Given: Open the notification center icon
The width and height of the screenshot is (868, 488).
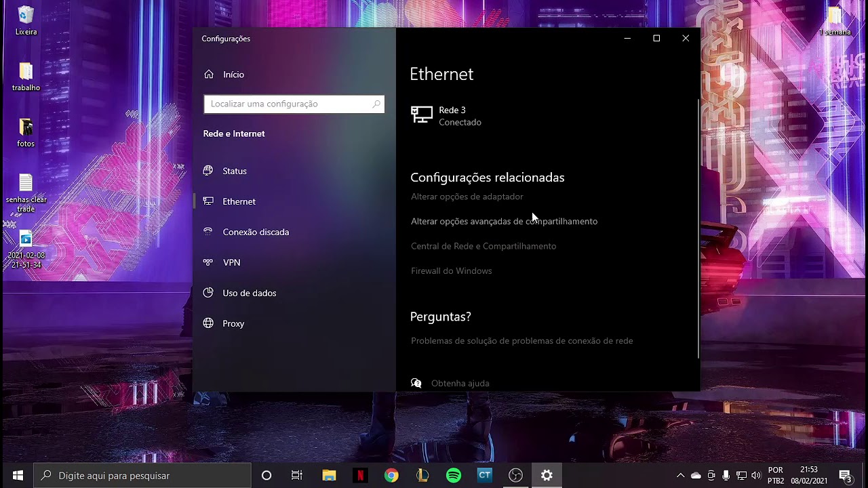Looking at the screenshot, I should (x=845, y=476).
